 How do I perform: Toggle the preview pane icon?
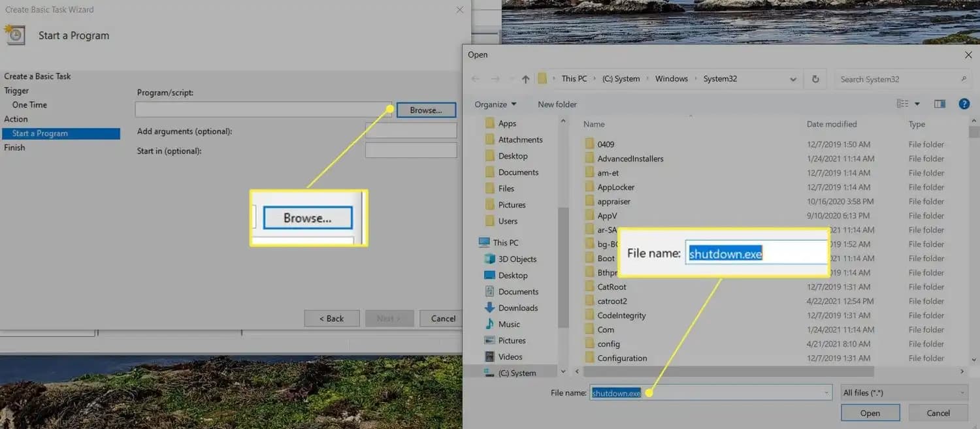point(939,104)
